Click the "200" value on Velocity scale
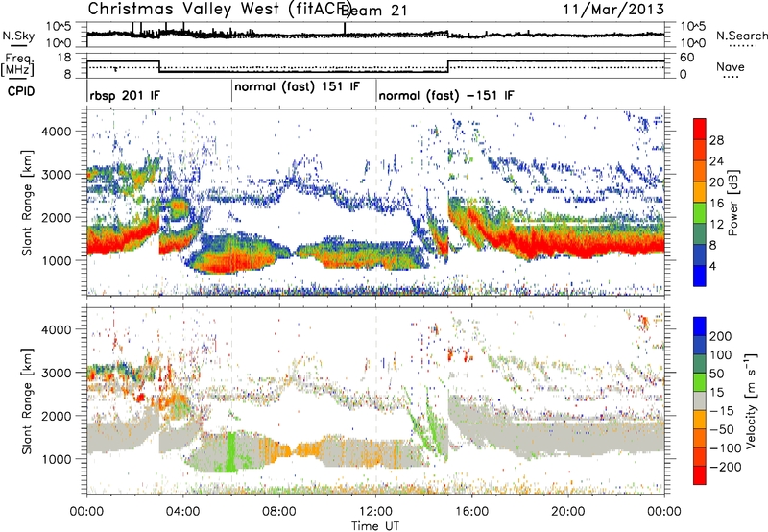Screen dimensions: 768x532 pyautogui.click(x=721, y=336)
